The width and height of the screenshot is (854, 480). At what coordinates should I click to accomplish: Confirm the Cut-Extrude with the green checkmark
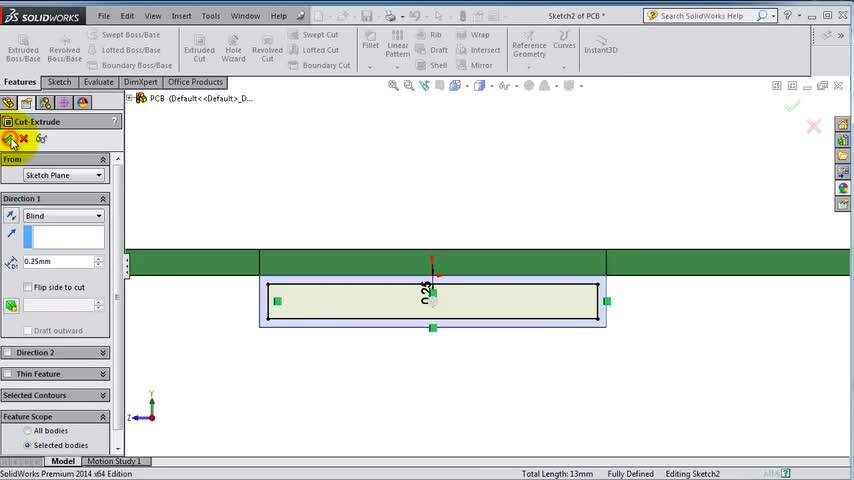click(8, 139)
